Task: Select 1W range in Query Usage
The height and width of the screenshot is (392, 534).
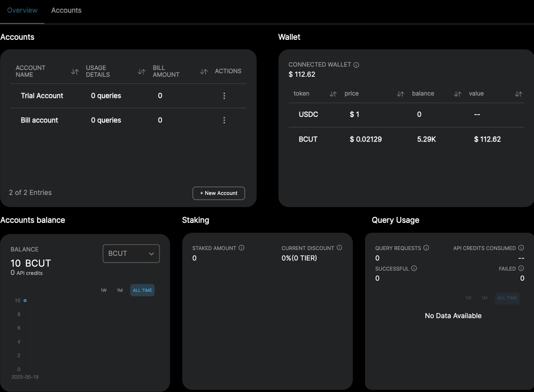Action: [468, 298]
